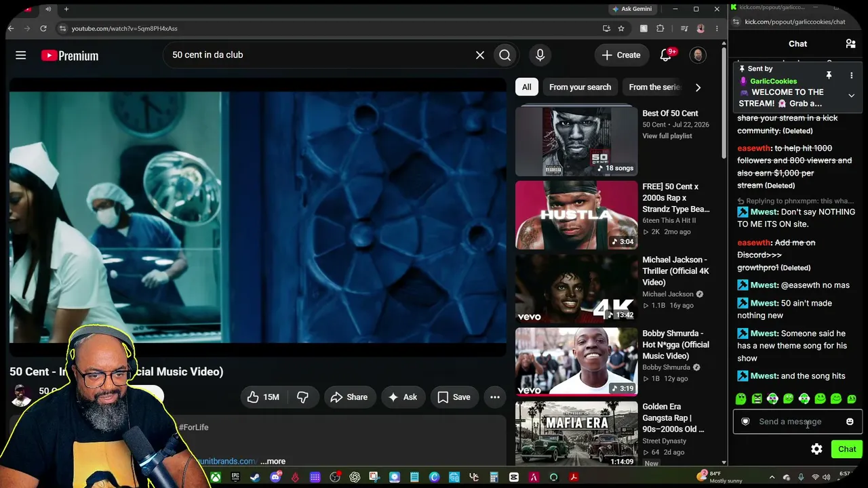
Task: Open Best Of 50 Cent playlist thumbnail
Action: tap(576, 141)
